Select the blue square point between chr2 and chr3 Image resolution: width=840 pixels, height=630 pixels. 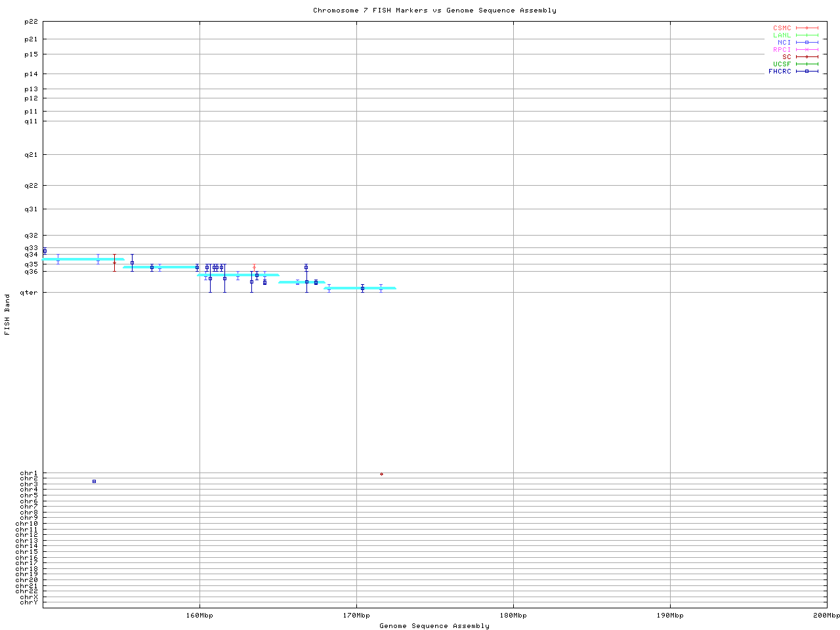coord(94,481)
